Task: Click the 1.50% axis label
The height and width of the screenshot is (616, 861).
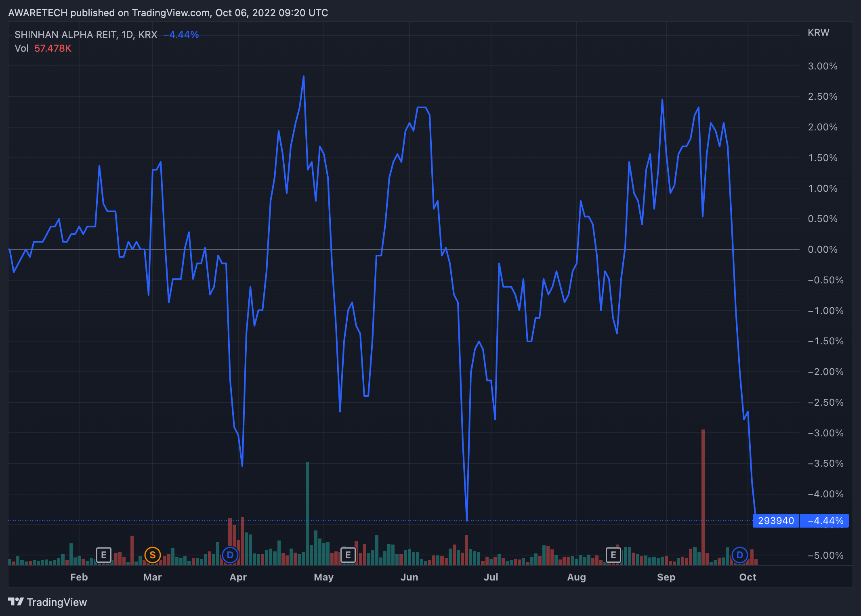Action: (x=823, y=158)
